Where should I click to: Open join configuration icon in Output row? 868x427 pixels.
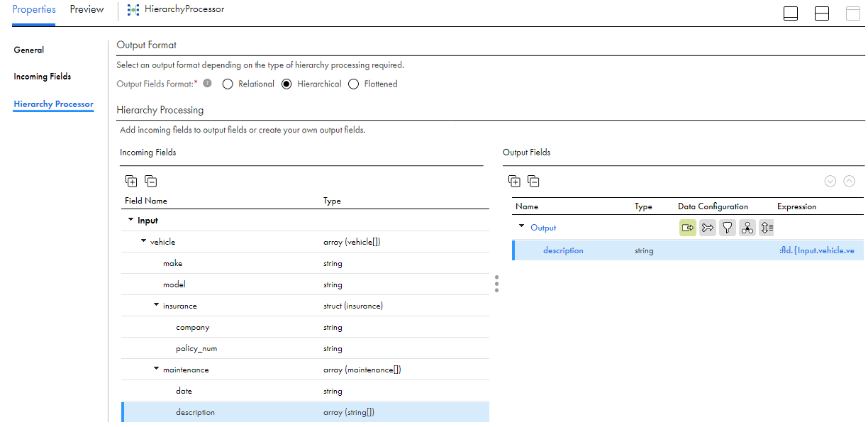coord(707,228)
